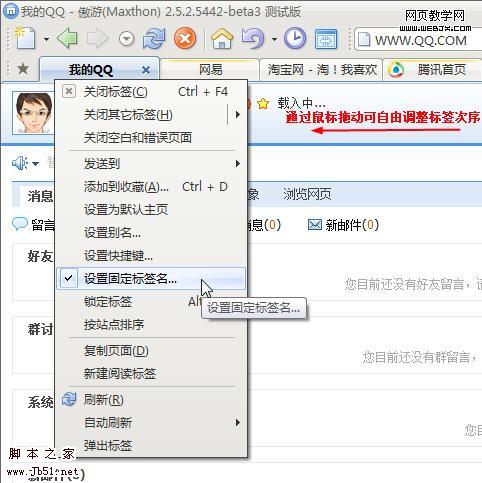Expand the 自动刷新 submenu arrow
482x483 pixels.
coord(237,423)
